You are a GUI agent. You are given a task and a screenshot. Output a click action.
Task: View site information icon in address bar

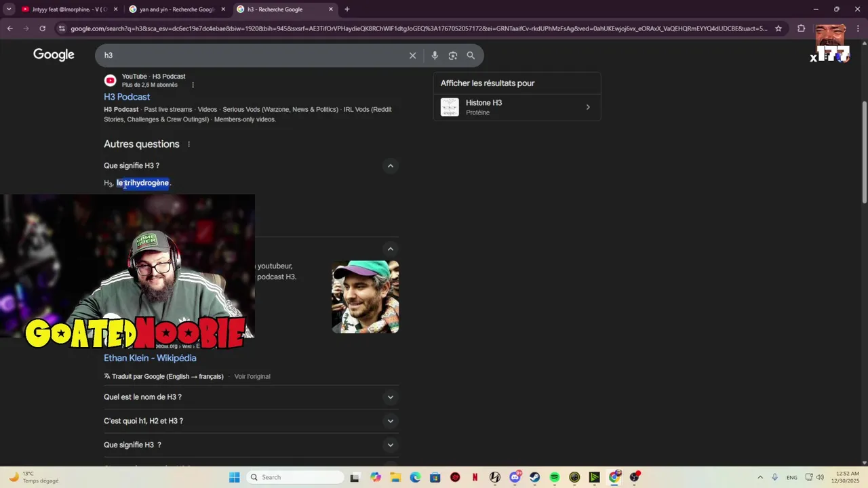coord(62,28)
